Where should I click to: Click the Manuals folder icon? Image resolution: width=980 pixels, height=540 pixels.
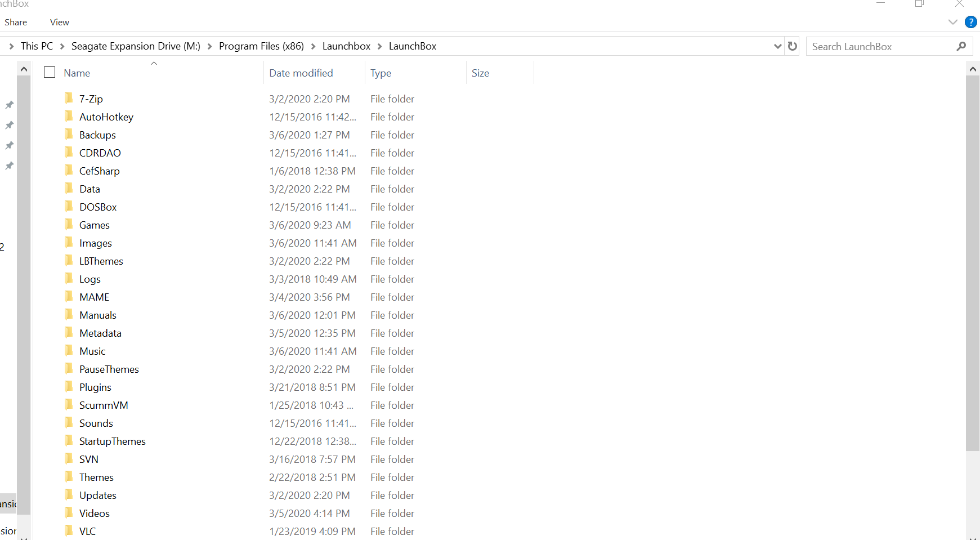(x=69, y=315)
